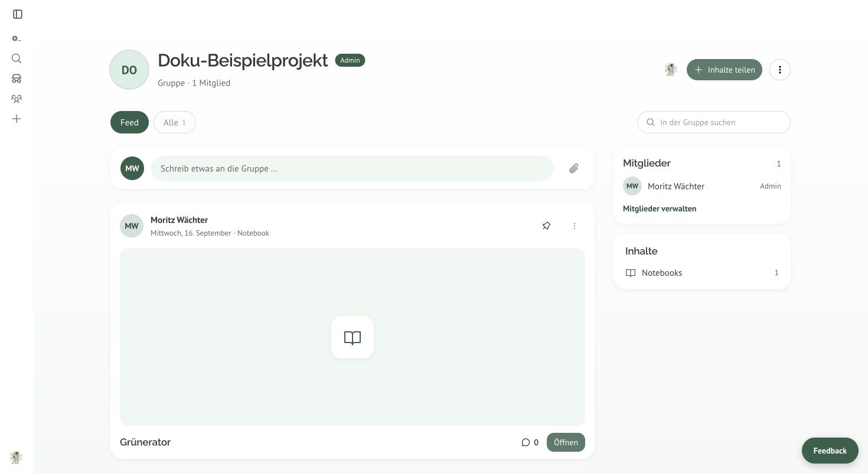
Task: Click the member avatar beside Inhalte teilen
Action: pyautogui.click(x=670, y=70)
